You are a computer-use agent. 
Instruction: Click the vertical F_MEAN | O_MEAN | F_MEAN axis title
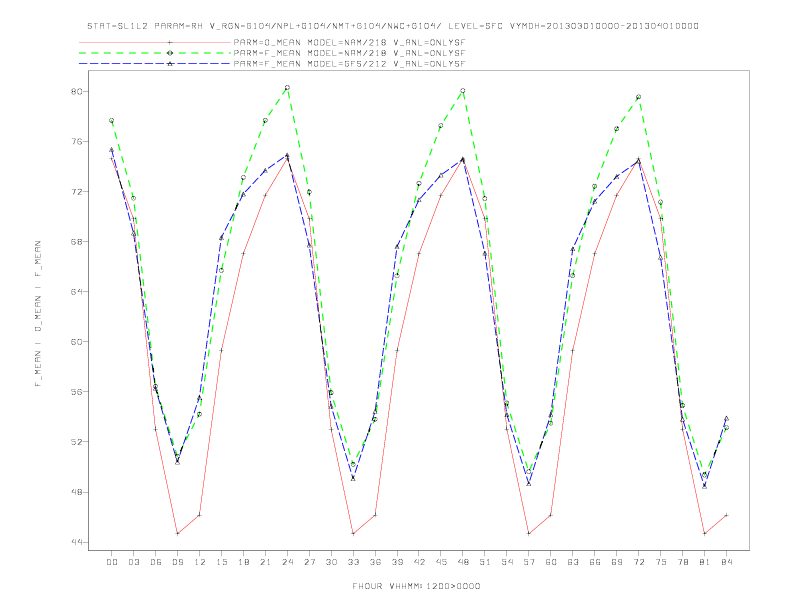point(38,314)
